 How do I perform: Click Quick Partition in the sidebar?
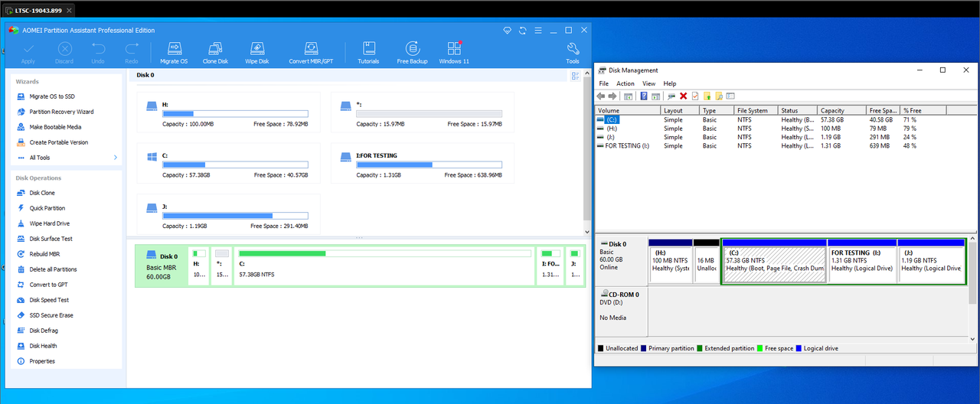click(47, 208)
